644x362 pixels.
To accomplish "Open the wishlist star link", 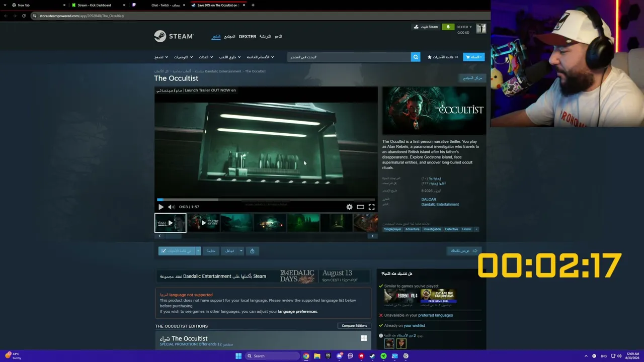I will (443, 57).
